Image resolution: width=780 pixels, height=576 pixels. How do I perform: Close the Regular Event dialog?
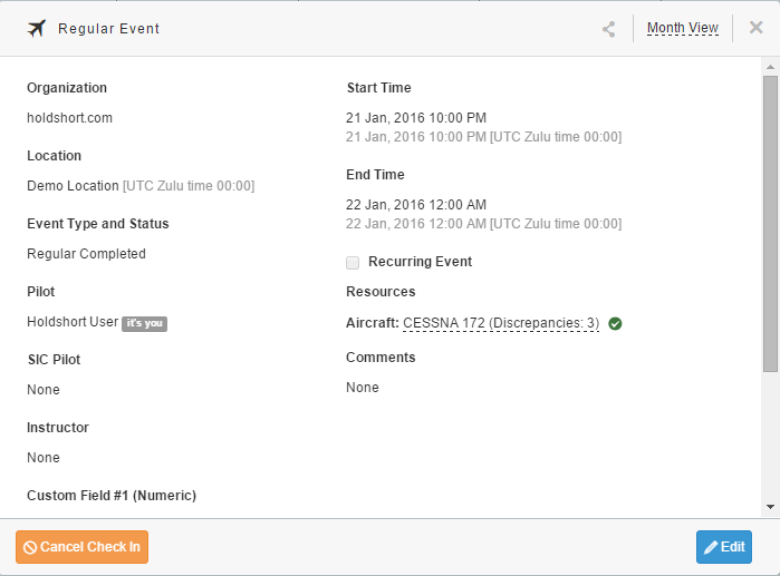point(756,27)
